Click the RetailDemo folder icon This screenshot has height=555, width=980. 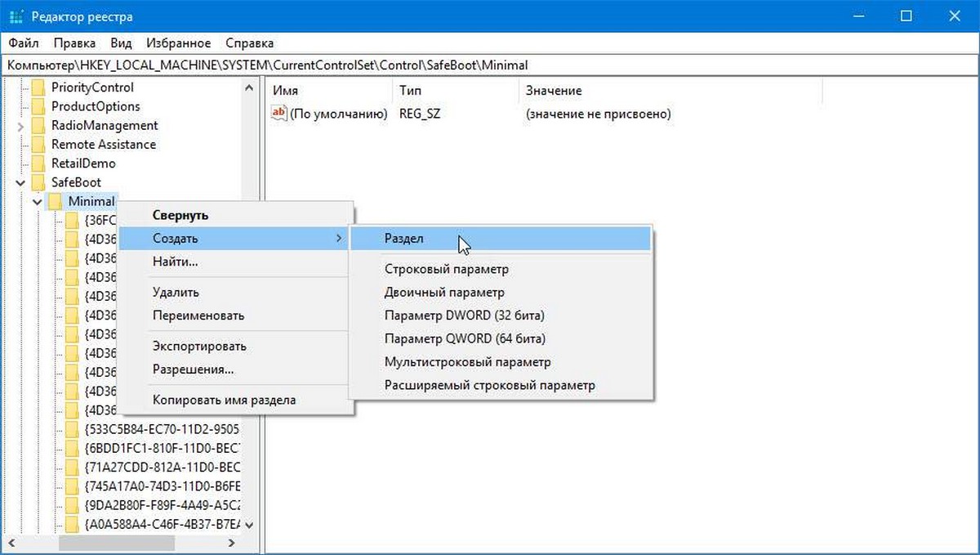[x=38, y=163]
